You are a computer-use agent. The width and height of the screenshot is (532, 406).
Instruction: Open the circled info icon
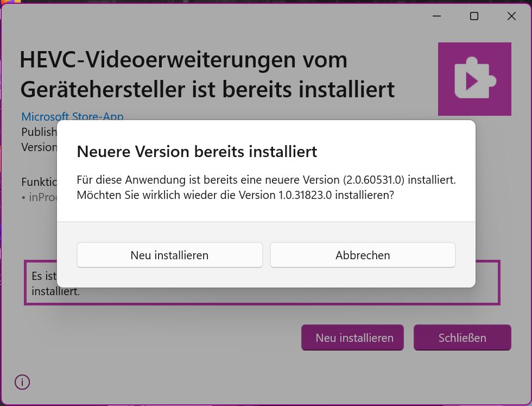click(x=22, y=382)
